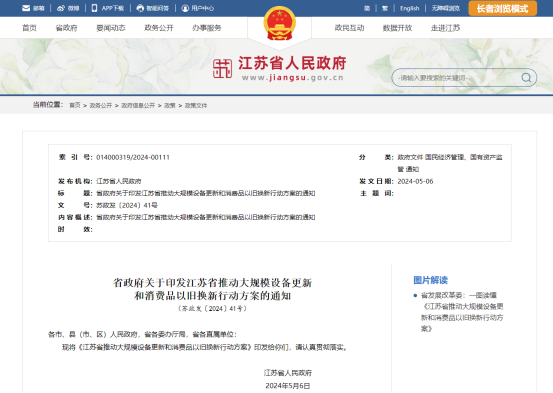The height and width of the screenshot is (393, 553).
Task: Open the smart Q&A robot icon
Action: point(140,8)
